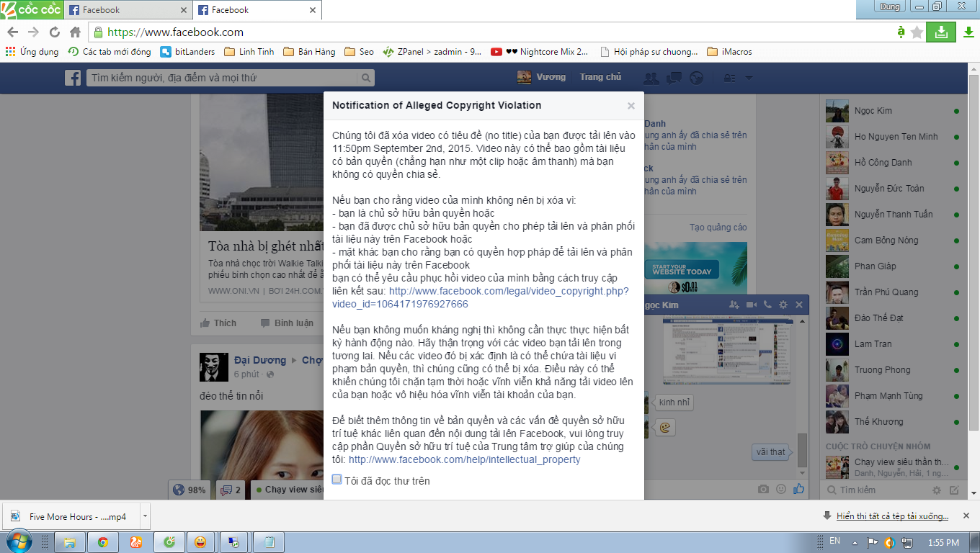
Task: Click Bình luận to comment on post
Action: point(287,323)
